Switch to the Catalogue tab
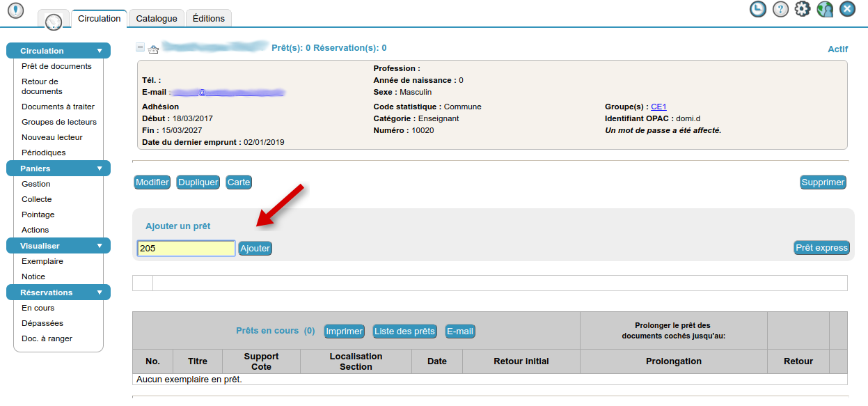Image resolution: width=868 pixels, height=406 pixels. pyautogui.click(x=156, y=18)
